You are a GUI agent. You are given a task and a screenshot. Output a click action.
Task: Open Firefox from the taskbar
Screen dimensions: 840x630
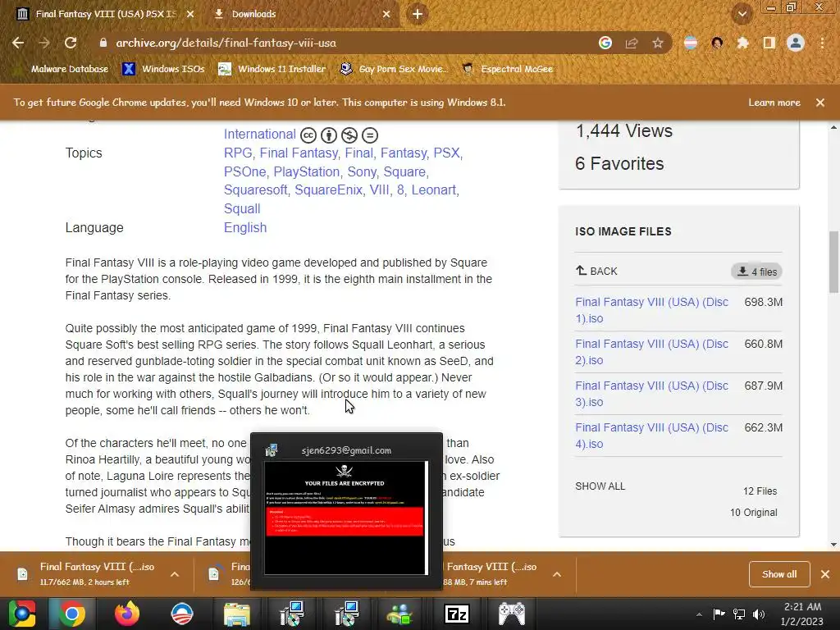coord(127,614)
